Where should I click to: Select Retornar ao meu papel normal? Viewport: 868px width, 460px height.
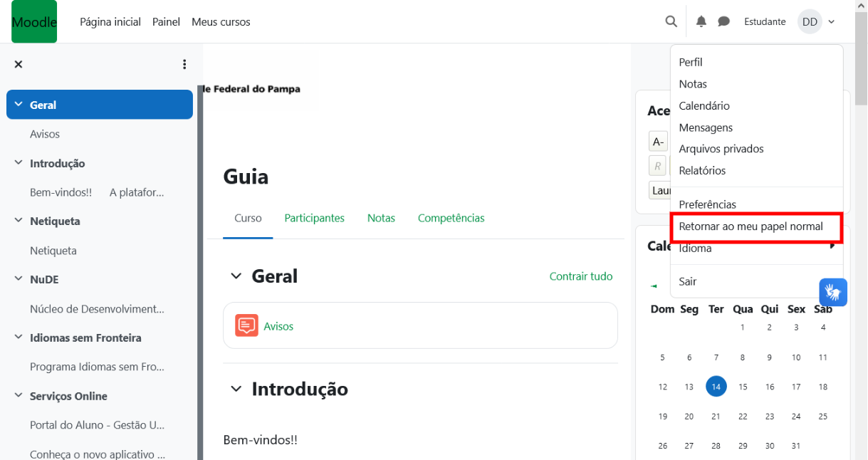point(751,226)
